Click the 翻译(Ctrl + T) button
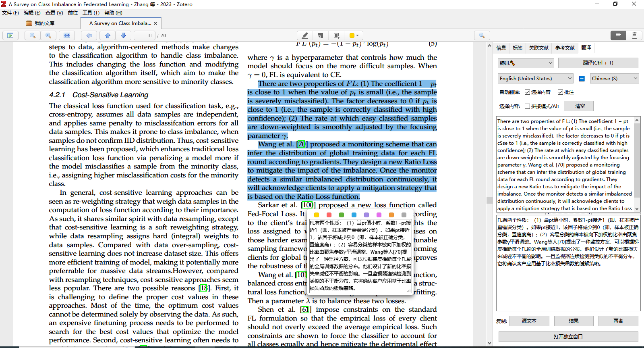The image size is (644, 348). tap(598, 63)
